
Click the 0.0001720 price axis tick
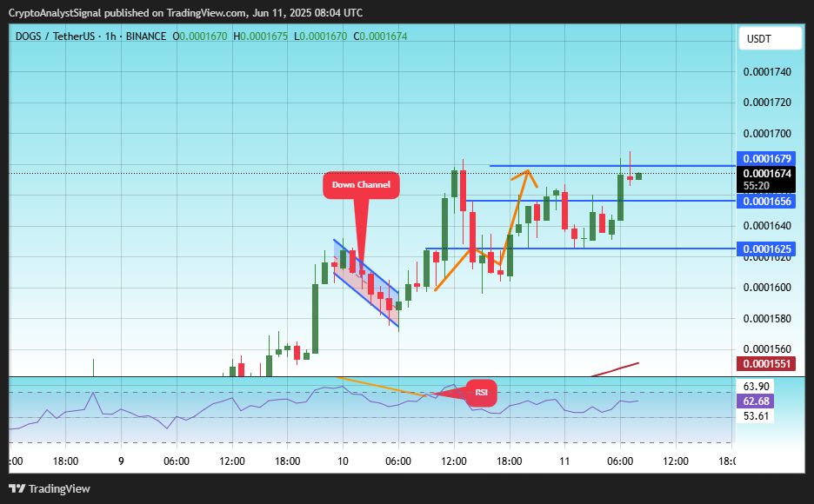tap(767, 103)
